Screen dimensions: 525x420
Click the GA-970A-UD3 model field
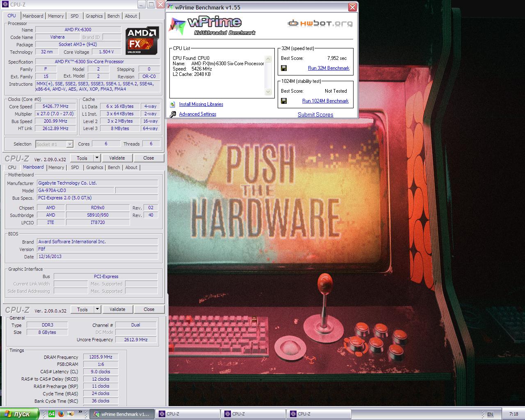[75, 190]
